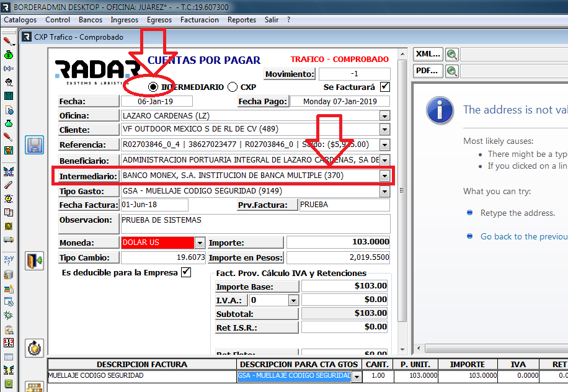Open the x+y=? calculation tool
The image size is (568, 392).
[x=9, y=259]
